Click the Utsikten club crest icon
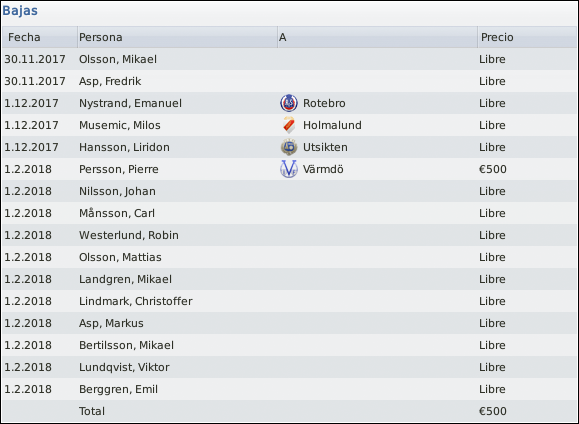 (289, 147)
